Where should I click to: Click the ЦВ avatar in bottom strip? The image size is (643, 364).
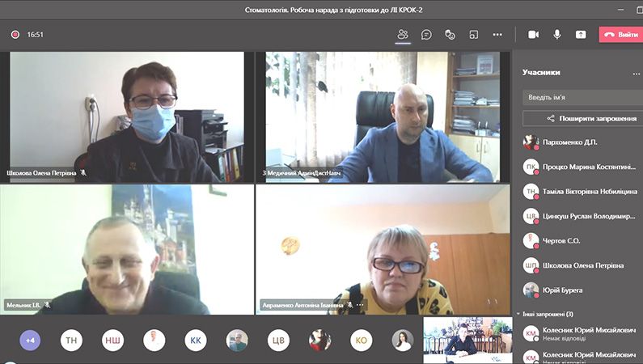click(278, 341)
